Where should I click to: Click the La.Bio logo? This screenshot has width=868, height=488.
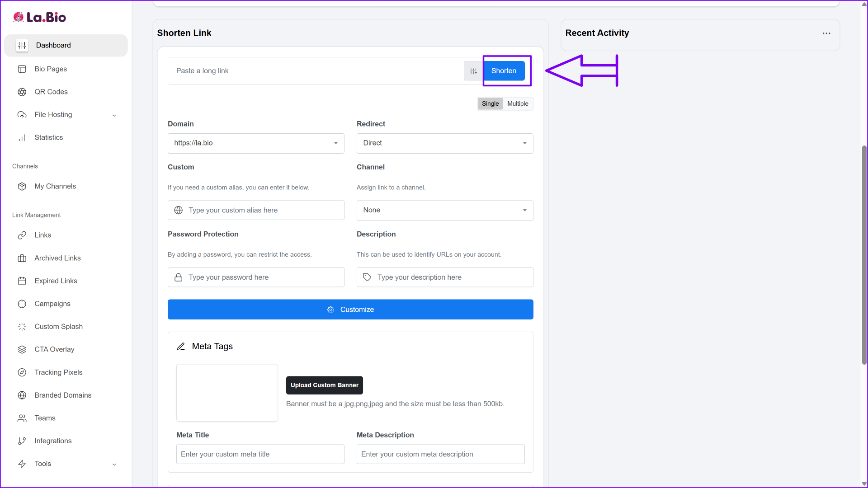click(x=40, y=17)
